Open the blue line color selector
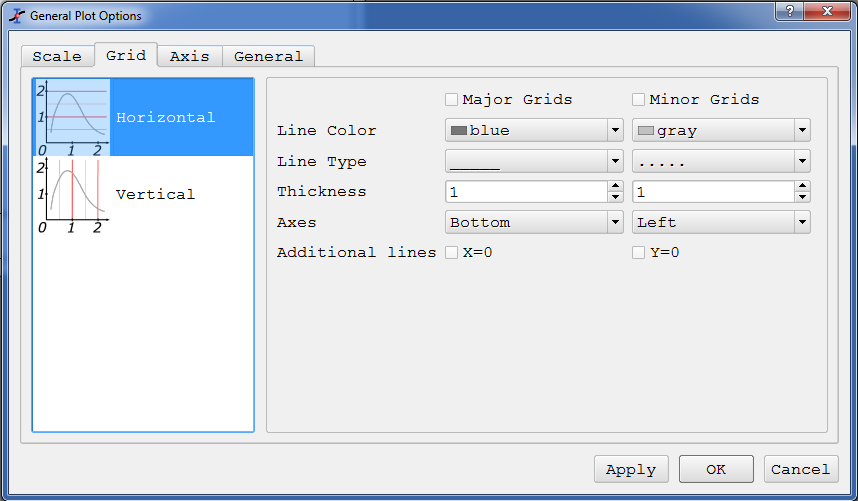This screenshot has height=501, width=858. [534, 130]
